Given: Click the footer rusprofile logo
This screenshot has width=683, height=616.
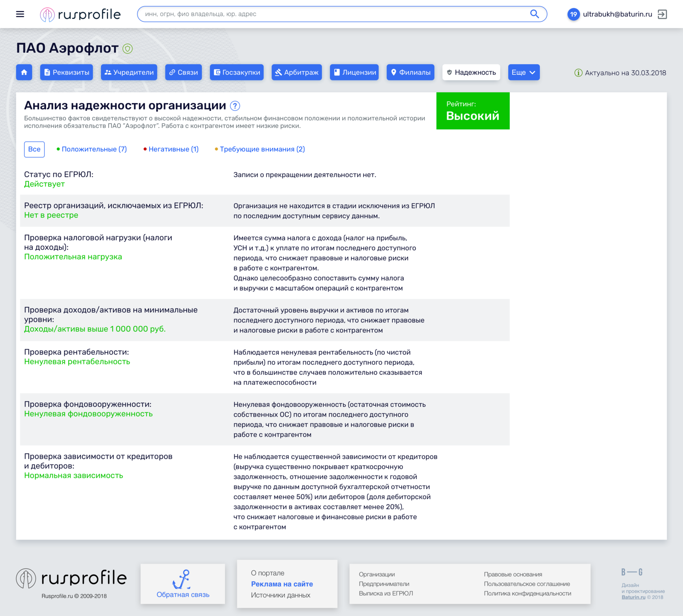Looking at the screenshot, I should pyautogui.click(x=72, y=578).
